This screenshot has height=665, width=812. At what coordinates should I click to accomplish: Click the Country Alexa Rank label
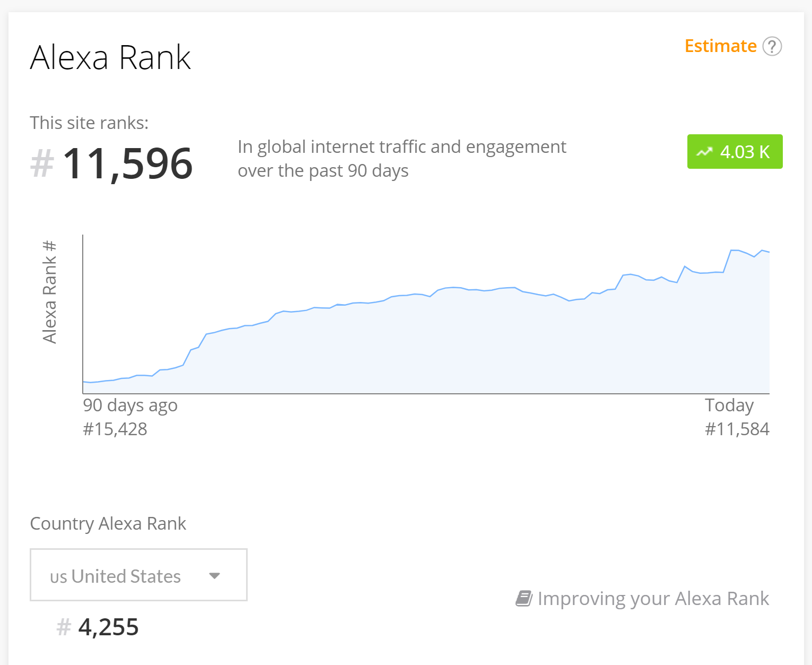coord(108,524)
